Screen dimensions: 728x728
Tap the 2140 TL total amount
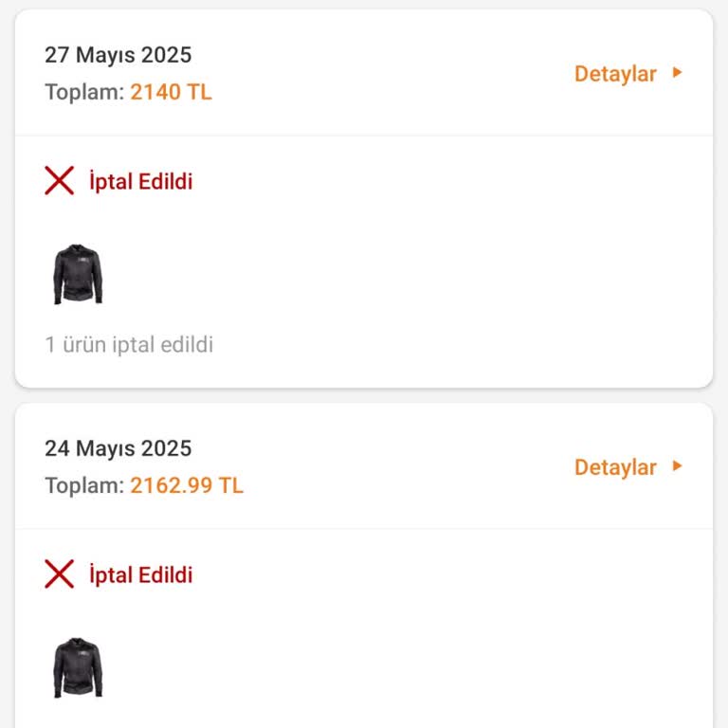pyautogui.click(x=171, y=92)
